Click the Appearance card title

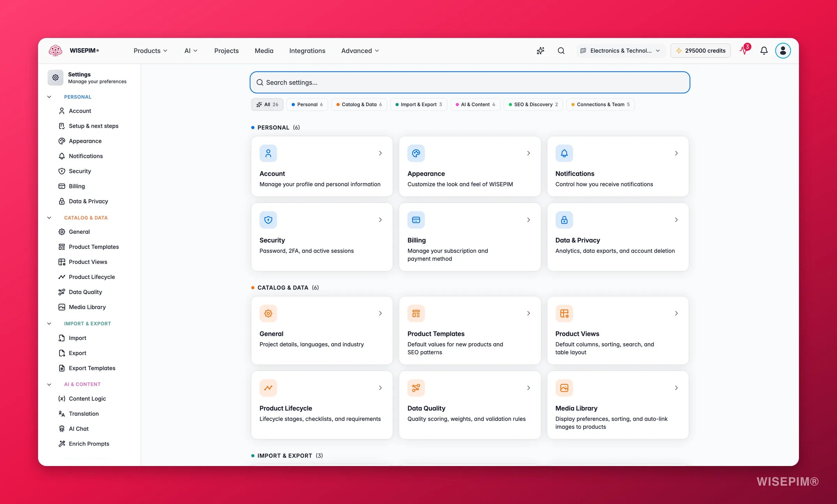click(x=426, y=174)
